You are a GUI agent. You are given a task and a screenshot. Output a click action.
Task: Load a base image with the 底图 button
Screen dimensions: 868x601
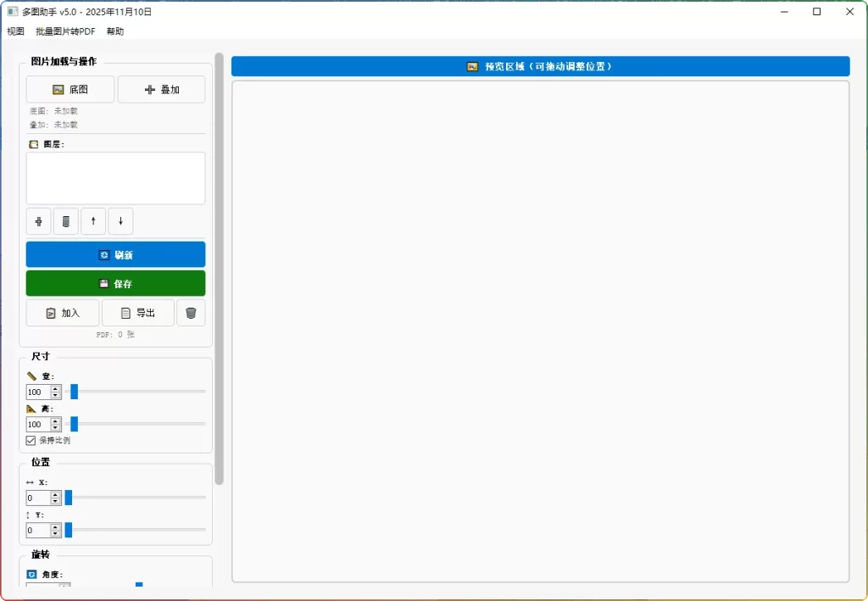(70, 89)
